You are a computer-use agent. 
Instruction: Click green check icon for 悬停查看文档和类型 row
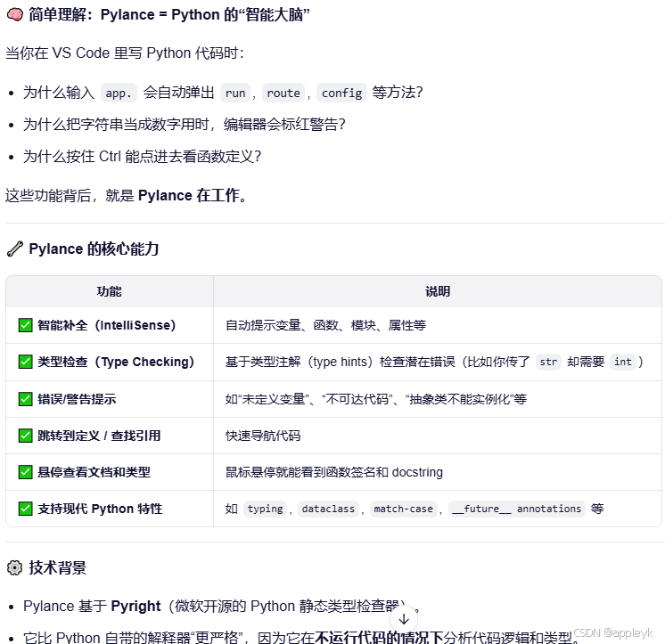coord(26,472)
